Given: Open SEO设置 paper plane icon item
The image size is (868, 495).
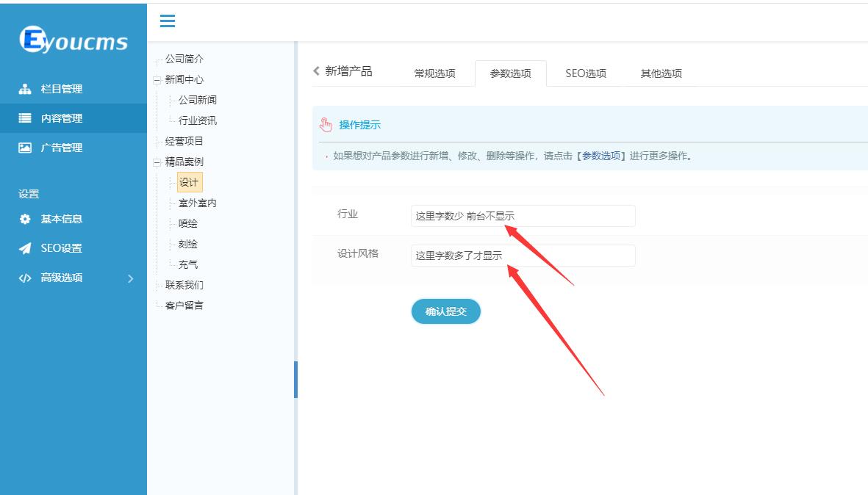Looking at the screenshot, I should 25,248.
